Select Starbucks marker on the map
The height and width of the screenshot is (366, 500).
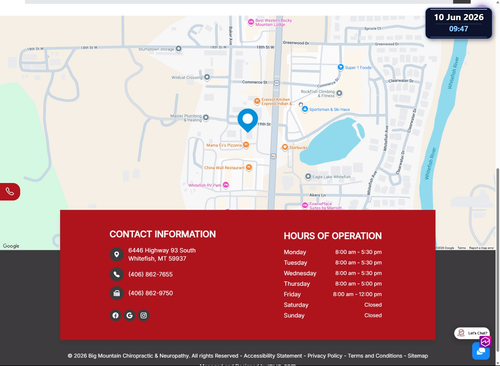point(285,147)
